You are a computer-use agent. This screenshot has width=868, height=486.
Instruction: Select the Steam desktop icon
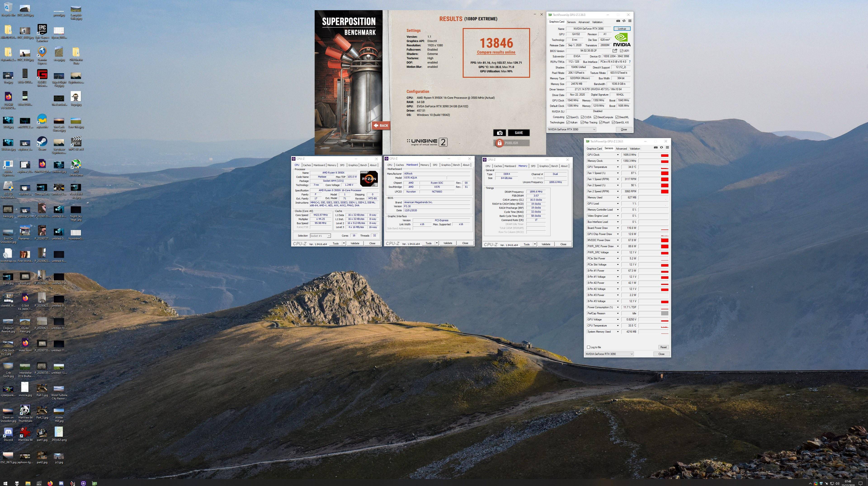click(42, 143)
